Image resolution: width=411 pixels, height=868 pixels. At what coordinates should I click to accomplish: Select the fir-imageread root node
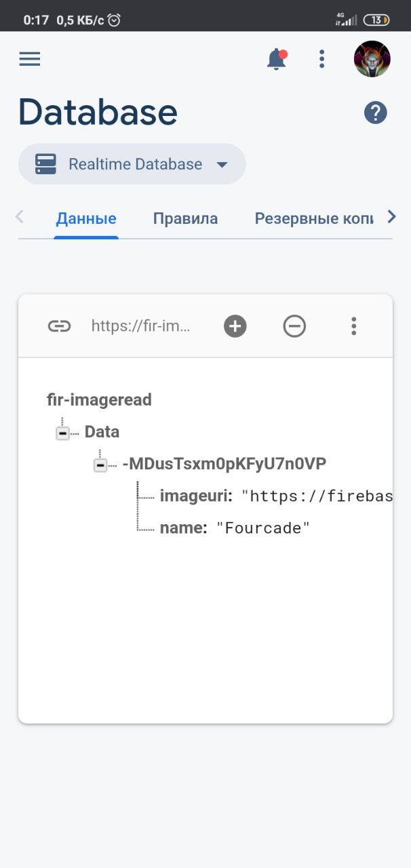pos(99,400)
